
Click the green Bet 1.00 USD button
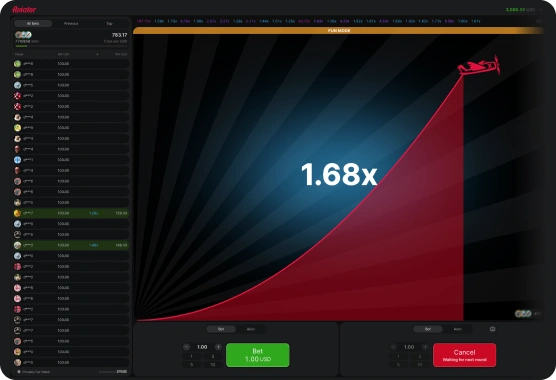pyautogui.click(x=258, y=355)
